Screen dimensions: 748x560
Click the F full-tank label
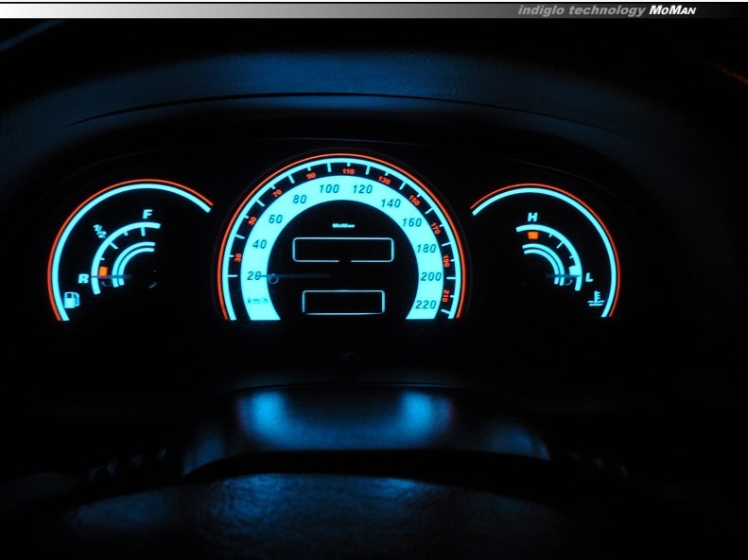[147, 215]
